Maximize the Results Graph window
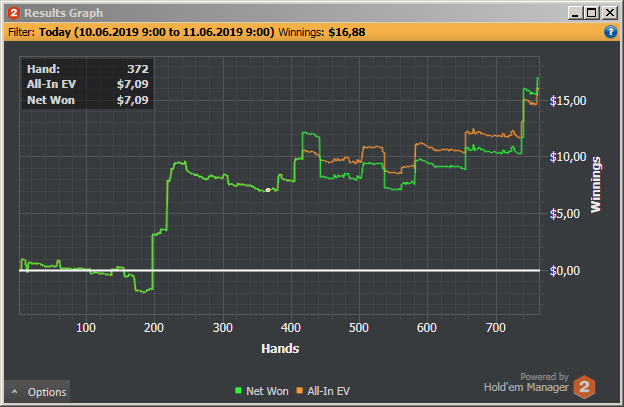624x407 pixels. pyautogui.click(x=591, y=13)
